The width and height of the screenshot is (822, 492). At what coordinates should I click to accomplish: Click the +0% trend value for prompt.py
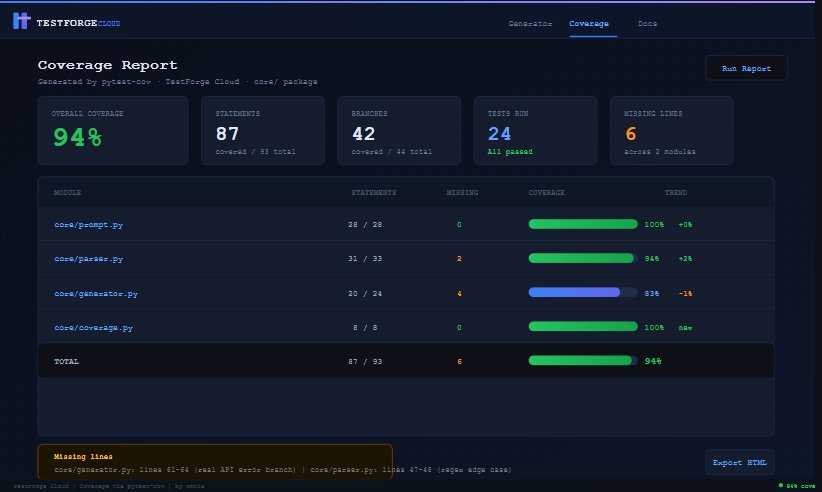pyautogui.click(x=685, y=225)
